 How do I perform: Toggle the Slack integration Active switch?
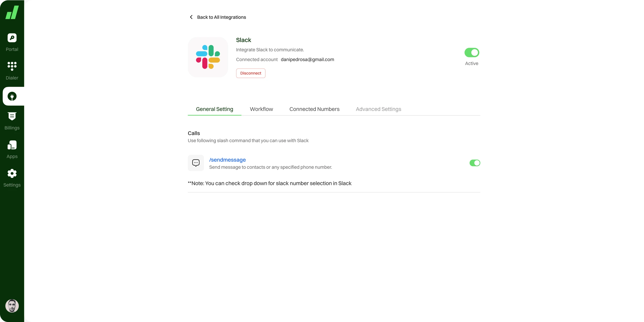tap(472, 53)
